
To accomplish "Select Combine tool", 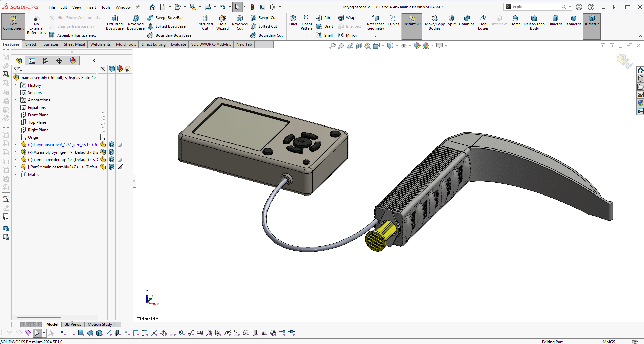I will click(x=467, y=21).
